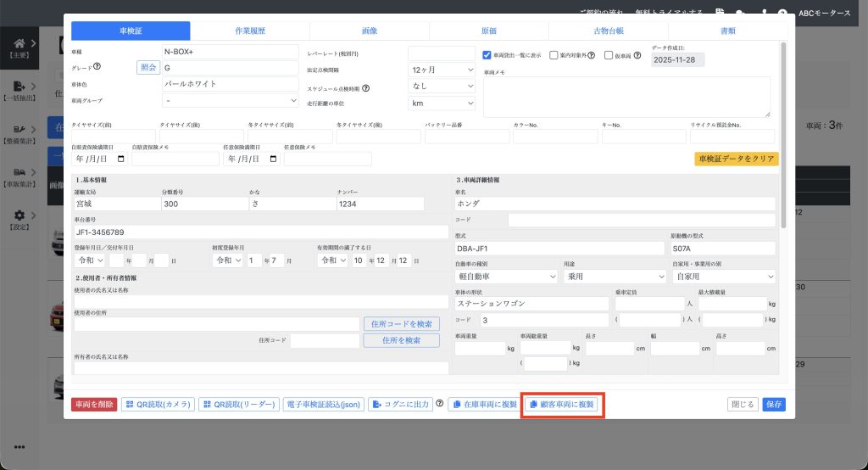Click the home icon in the sidebar
The height and width of the screenshot is (470, 868).
19,44
